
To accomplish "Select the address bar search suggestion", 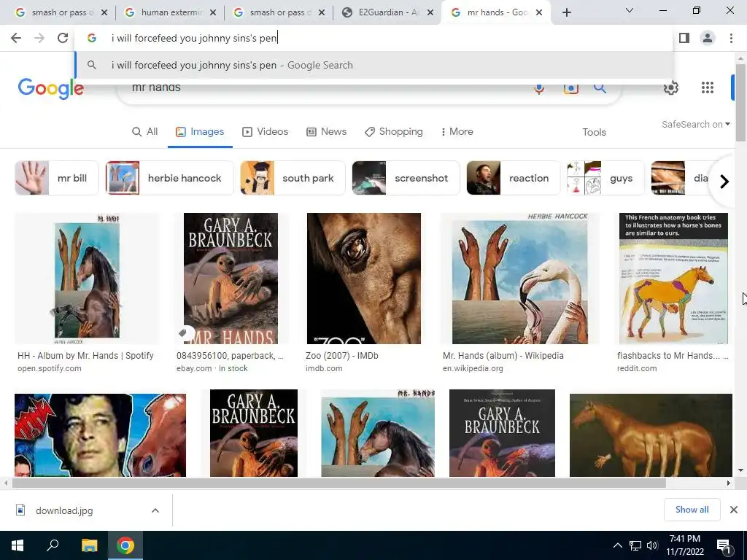I will [x=374, y=65].
